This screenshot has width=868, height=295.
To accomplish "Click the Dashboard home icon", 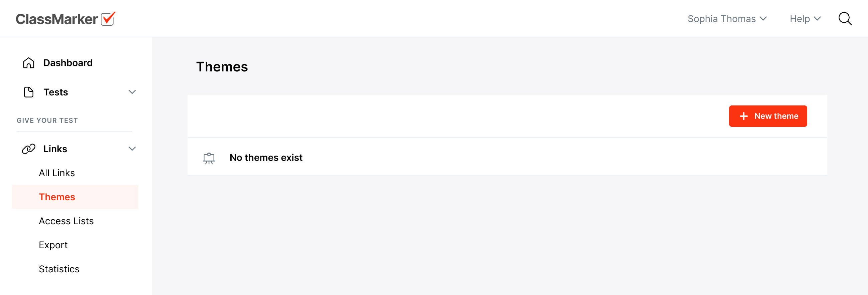I will coord(29,63).
